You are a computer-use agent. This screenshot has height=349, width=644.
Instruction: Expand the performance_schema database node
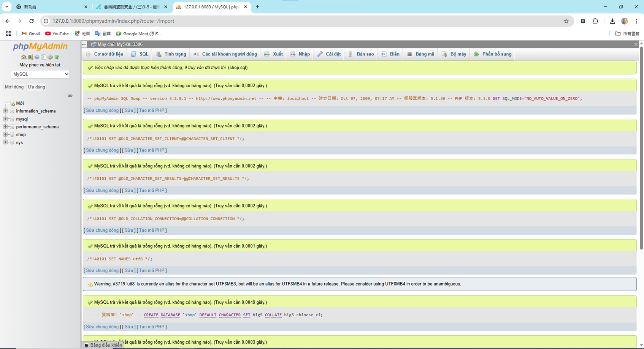tap(5, 126)
